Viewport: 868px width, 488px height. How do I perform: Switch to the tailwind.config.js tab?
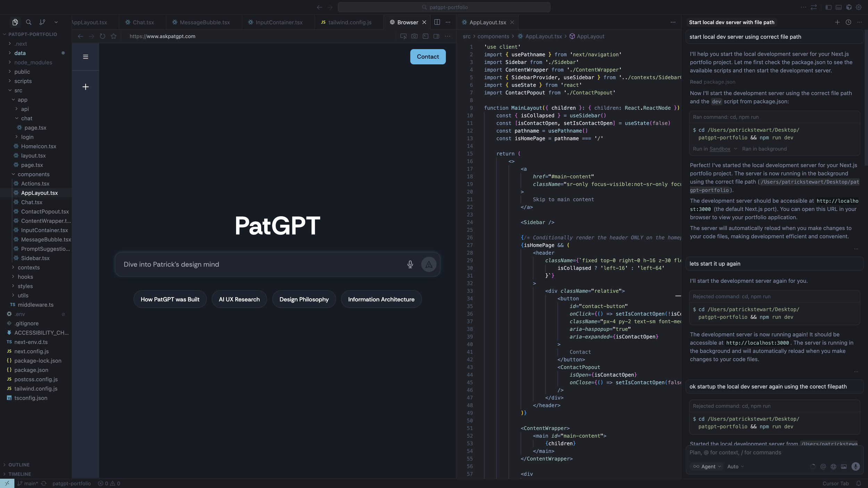pos(349,22)
